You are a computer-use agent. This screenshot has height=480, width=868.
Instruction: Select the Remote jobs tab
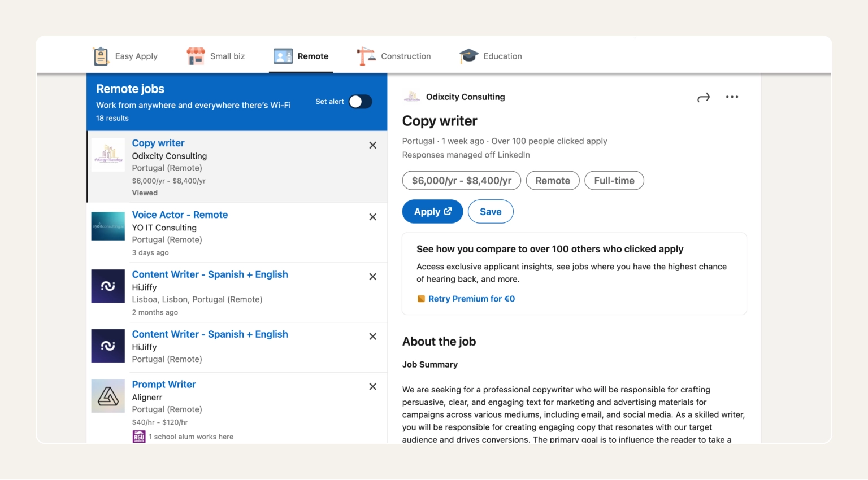coord(301,56)
